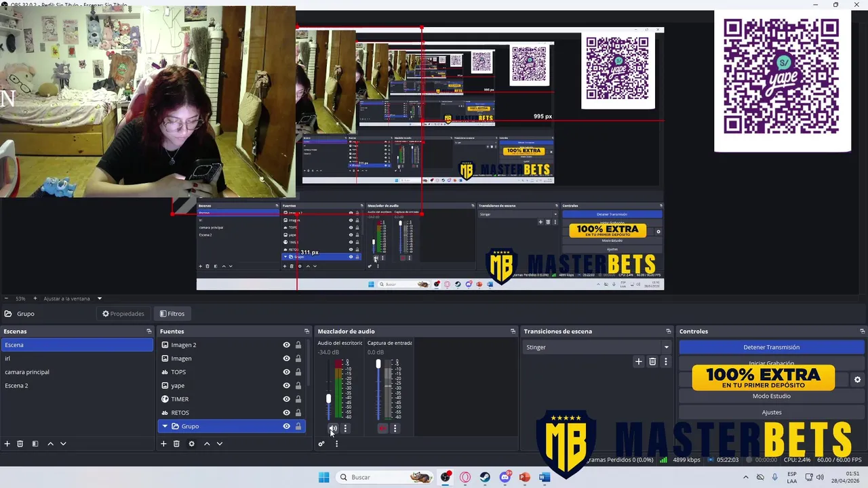Viewport: 868px width, 488px height.
Task: Remove the scene transition with trash icon
Action: coord(652,362)
